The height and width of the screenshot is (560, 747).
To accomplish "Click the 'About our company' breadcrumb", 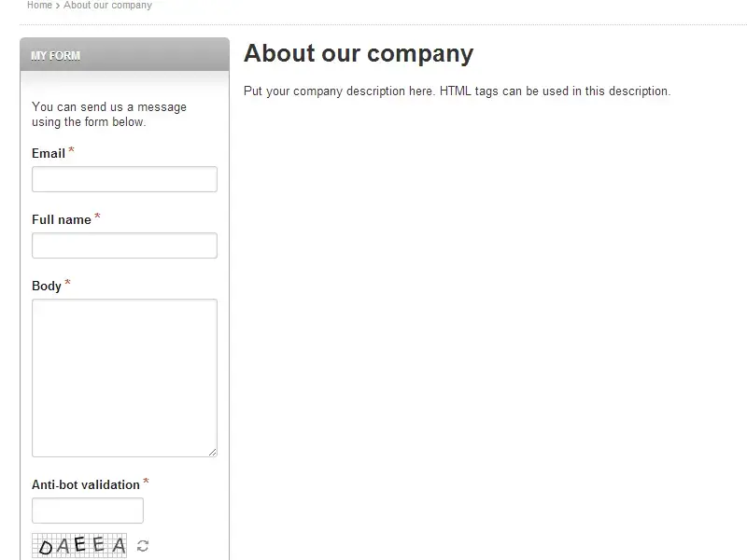I will click(107, 5).
